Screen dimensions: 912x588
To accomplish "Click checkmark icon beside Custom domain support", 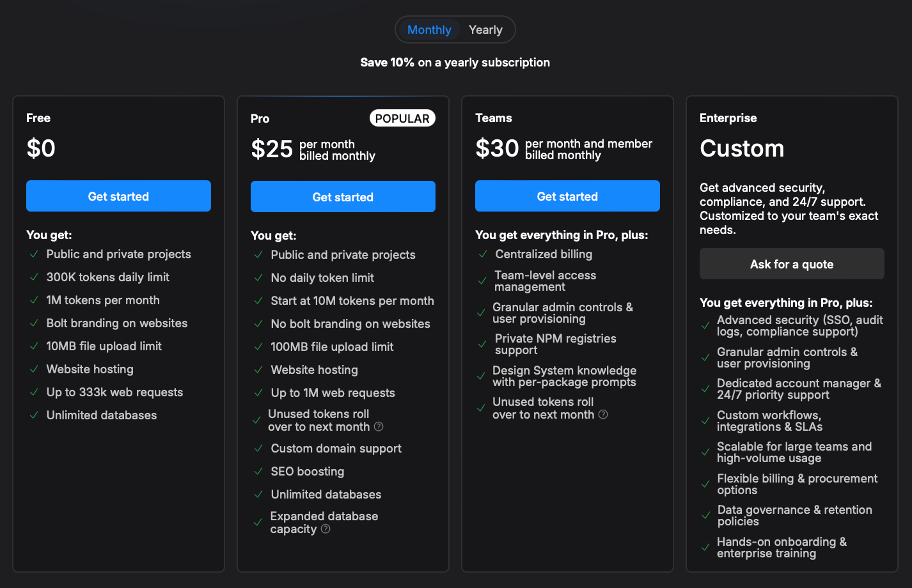I will [258, 449].
